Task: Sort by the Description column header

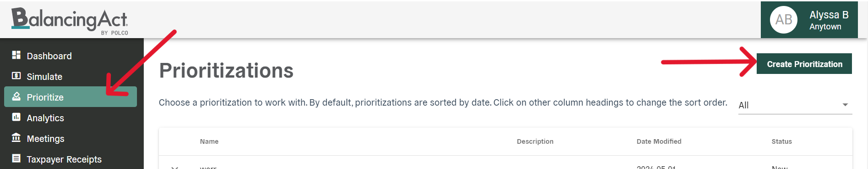Action: [535, 141]
